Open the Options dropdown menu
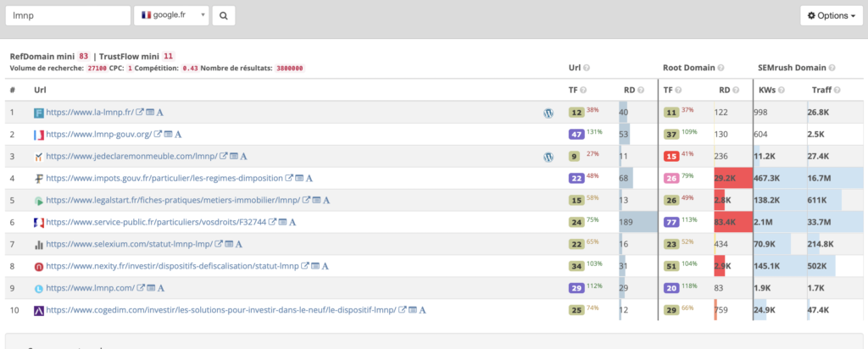The image size is (868, 349). pos(832,15)
